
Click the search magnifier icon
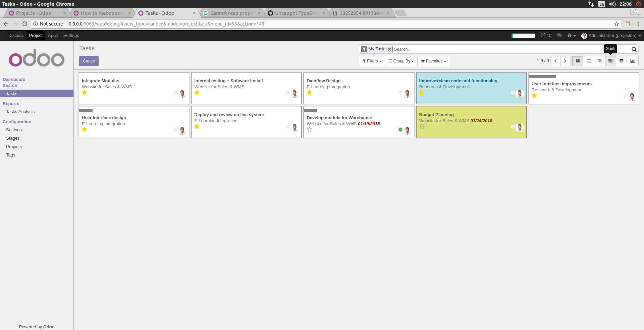(x=634, y=49)
